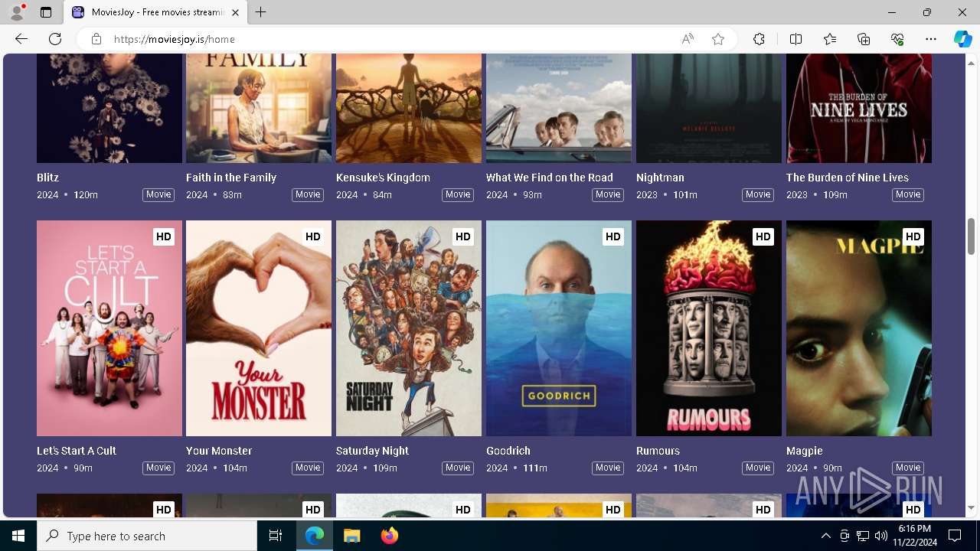Open What We Find on the Road
980x551 pixels.
[550, 178]
